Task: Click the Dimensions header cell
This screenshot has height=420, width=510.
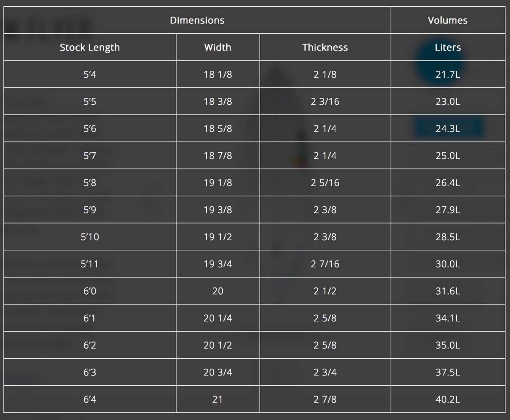Action: pos(197,20)
